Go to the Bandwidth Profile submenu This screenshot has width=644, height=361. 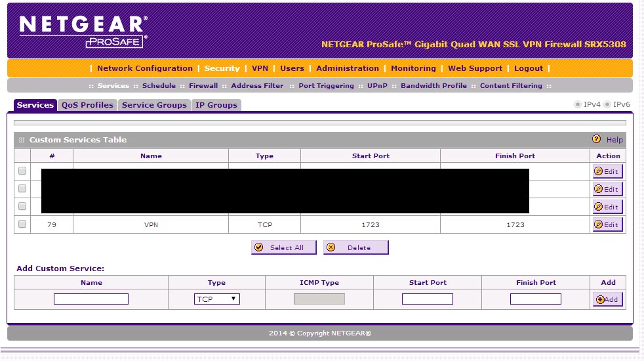[433, 85]
